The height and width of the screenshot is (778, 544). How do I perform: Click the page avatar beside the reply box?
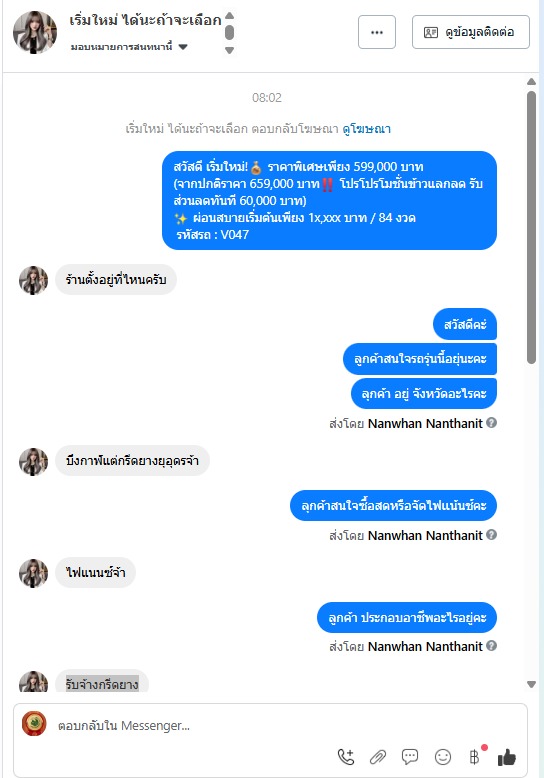click(x=34, y=723)
